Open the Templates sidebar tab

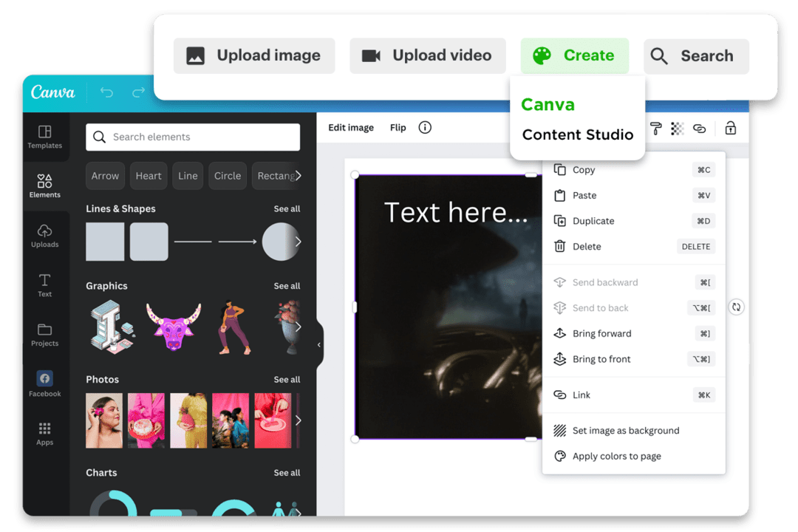(x=45, y=137)
